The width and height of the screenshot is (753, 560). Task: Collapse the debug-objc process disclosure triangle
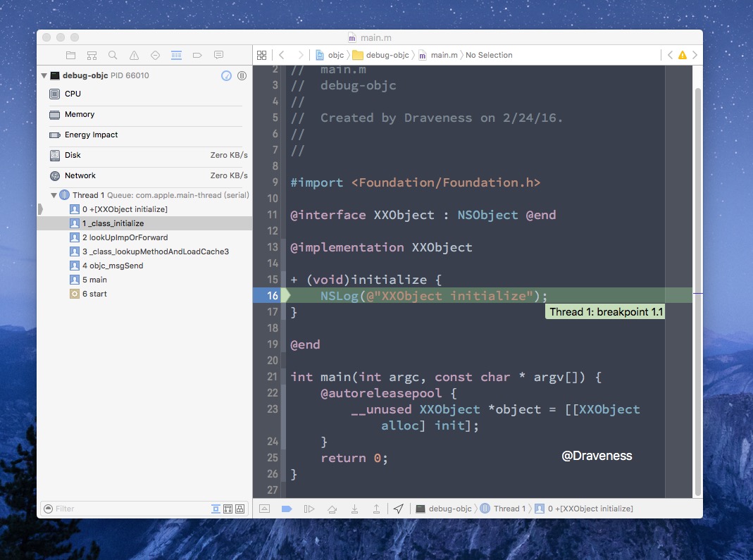[44, 75]
